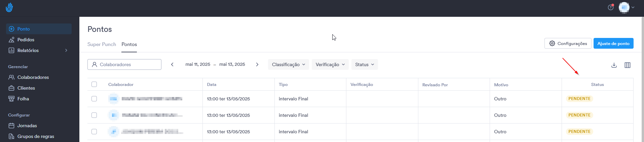Click the Pedidos sidebar icon

pyautogui.click(x=11, y=40)
